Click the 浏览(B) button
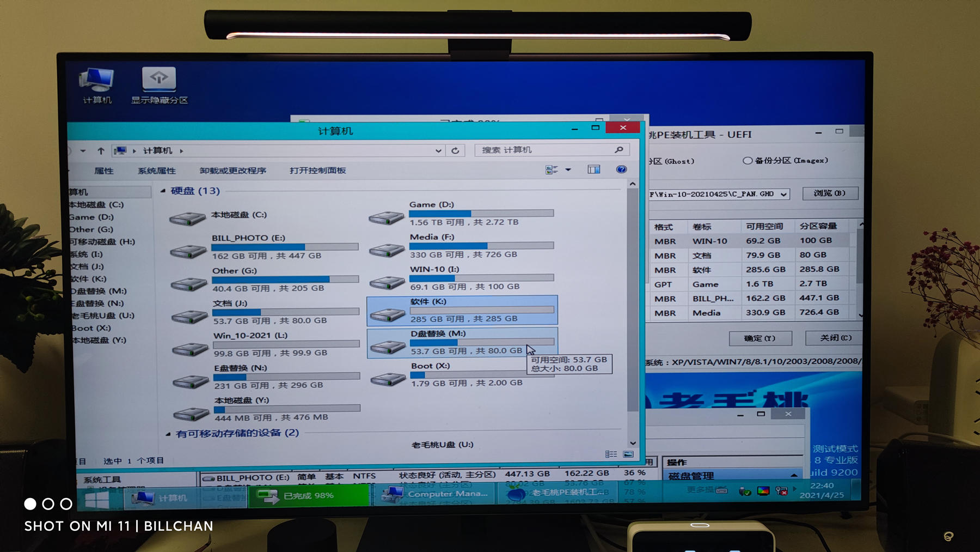The height and width of the screenshot is (552, 980). pyautogui.click(x=830, y=193)
